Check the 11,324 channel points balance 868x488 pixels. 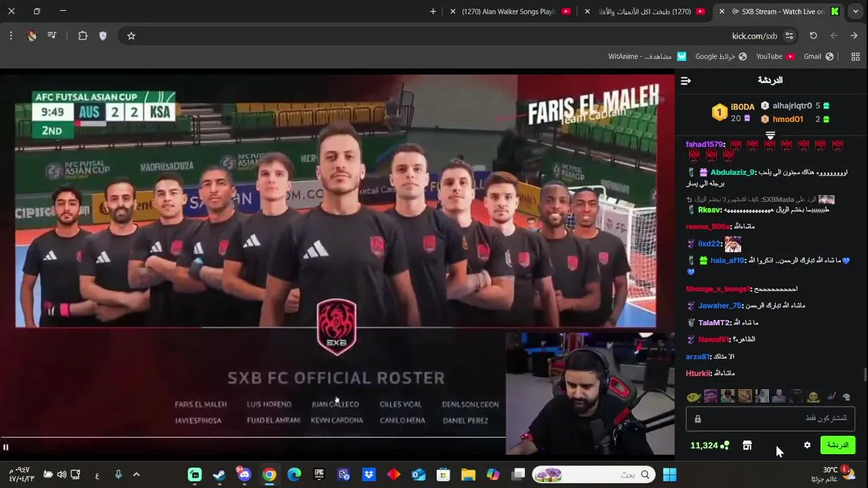tap(709, 445)
